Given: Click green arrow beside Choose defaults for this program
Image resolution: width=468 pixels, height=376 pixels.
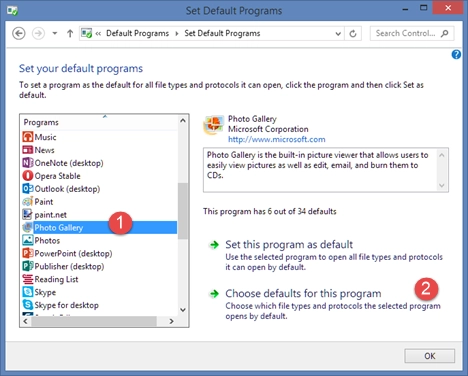Looking at the screenshot, I should coord(214,294).
